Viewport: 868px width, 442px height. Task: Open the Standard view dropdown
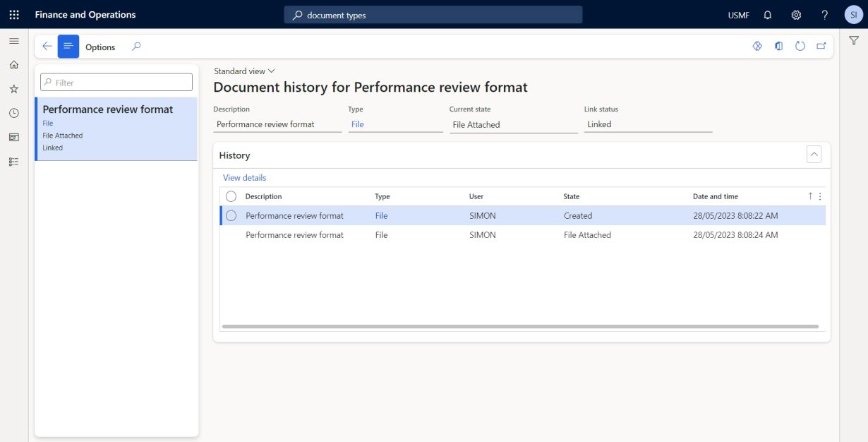pyautogui.click(x=243, y=71)
